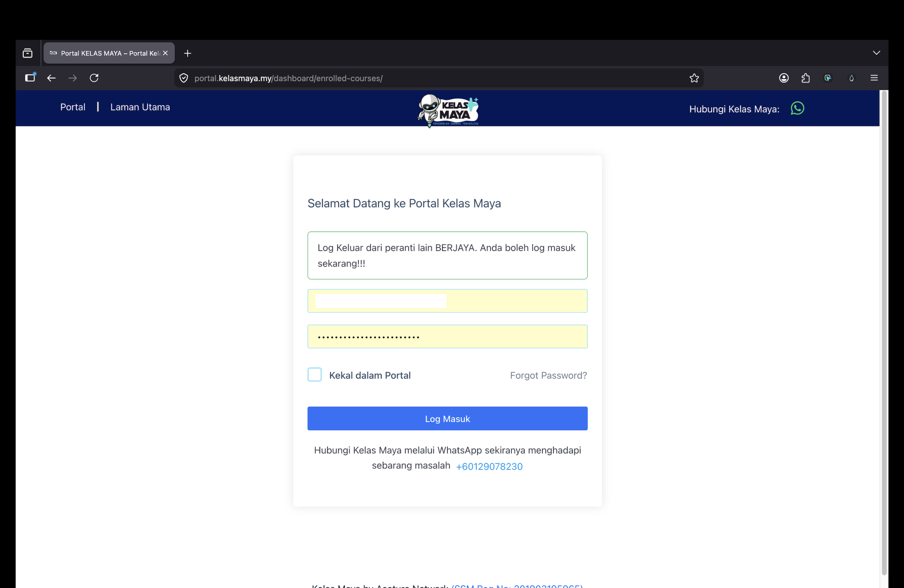Open WhatsApp number +60129078230 link
This screenshot has height=588, width=904.
coord(489,467)
